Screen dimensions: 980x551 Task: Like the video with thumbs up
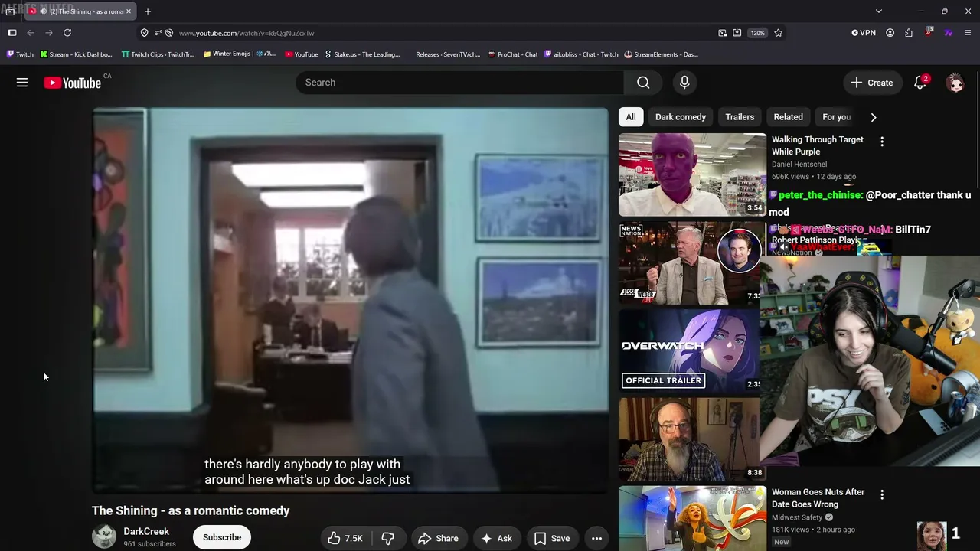click(x=345, y=538)
